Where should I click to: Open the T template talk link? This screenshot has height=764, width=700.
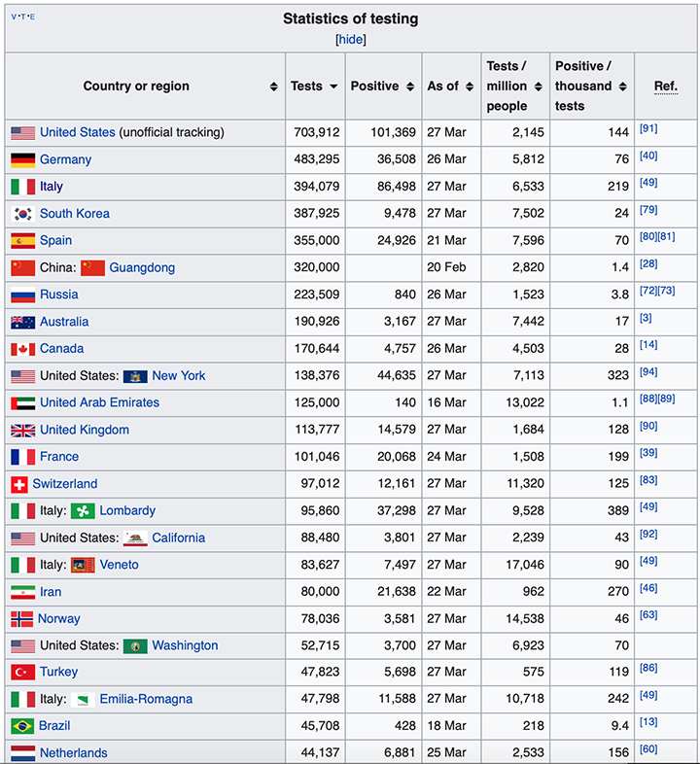pos(23,17)
